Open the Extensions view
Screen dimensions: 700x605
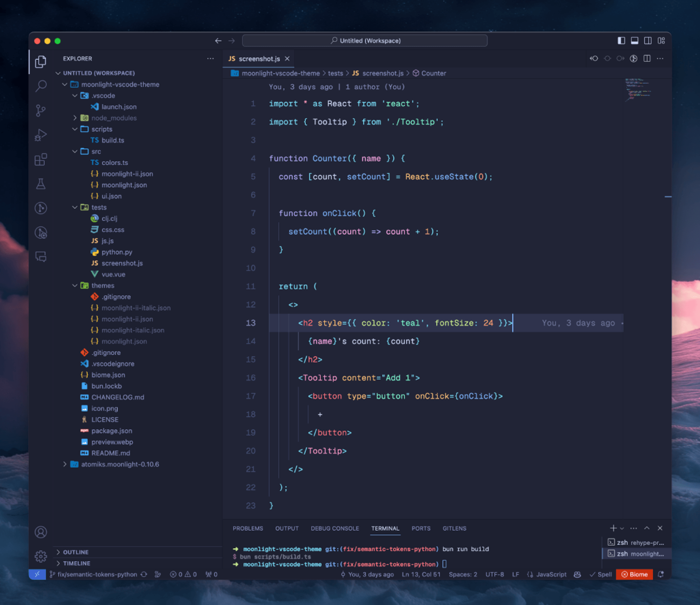point(41,160)
